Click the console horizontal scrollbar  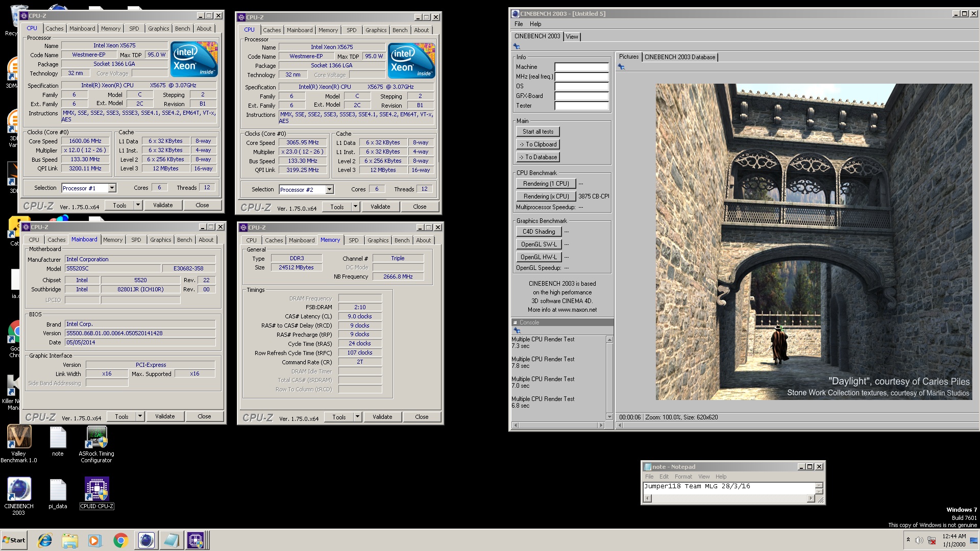pyautogui.click(x=558, y=425)
